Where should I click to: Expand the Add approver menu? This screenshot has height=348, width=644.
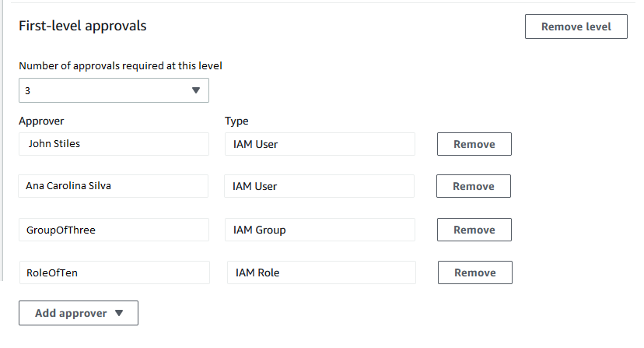[79, 313]
